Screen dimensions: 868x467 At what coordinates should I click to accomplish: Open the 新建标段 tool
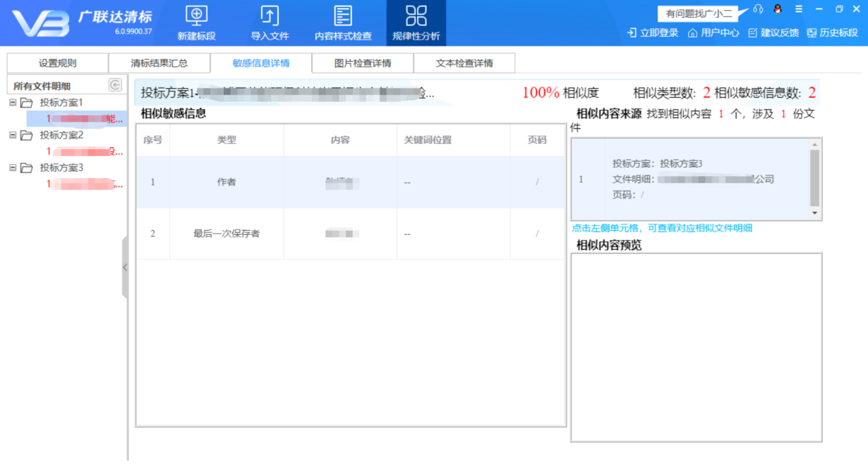196,22
